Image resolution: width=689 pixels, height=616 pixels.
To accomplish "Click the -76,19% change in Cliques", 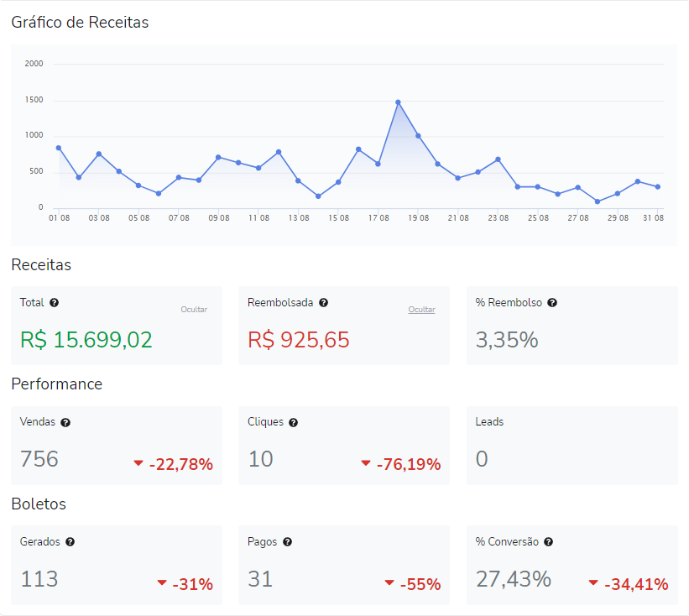I will pyautogui.click(x=408, y=464).
